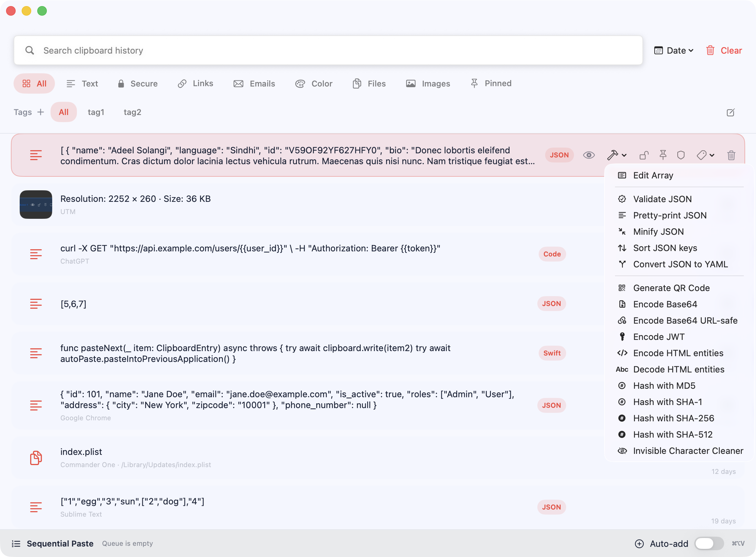Filter by tag2
Screen dimensions: 756x557
pos(132,112)
